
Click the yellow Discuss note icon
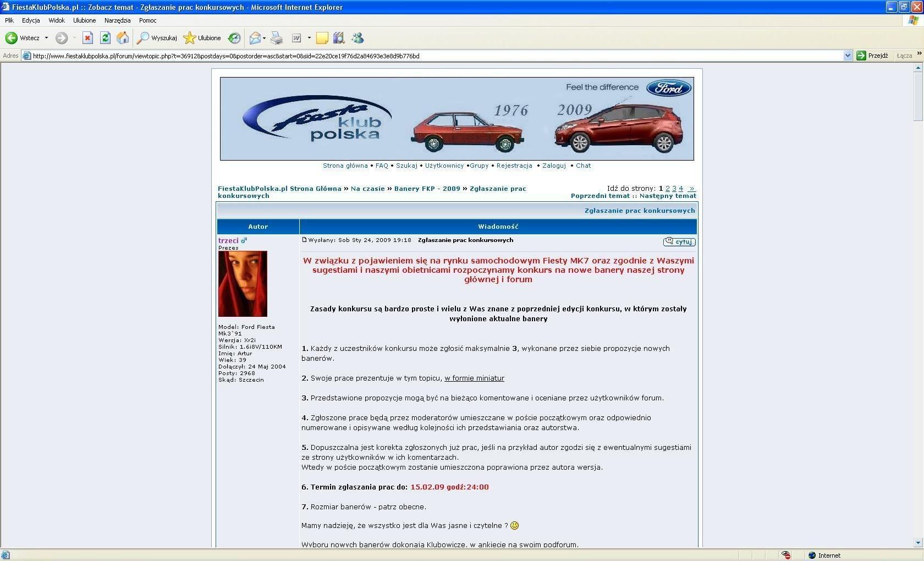pos(322,38)
